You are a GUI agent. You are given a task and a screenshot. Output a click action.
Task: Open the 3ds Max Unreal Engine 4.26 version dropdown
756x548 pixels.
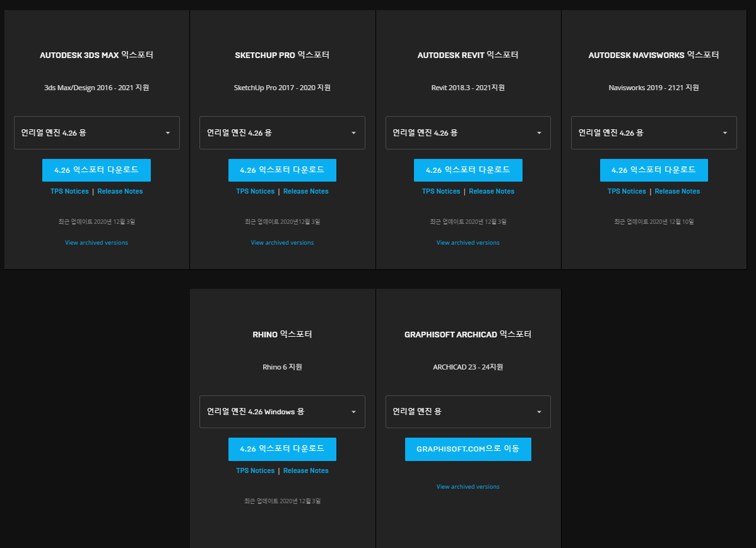pos(97,132)
